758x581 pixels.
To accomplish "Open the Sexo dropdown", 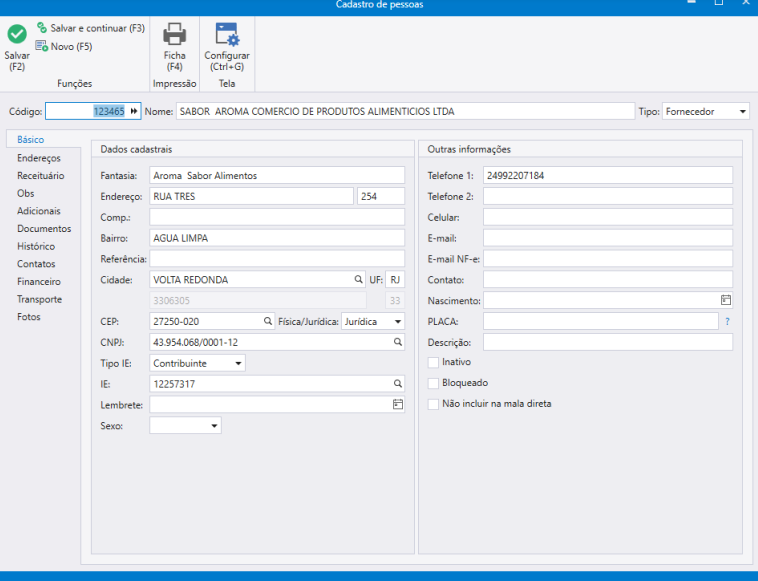I will (x=214, y=426).
